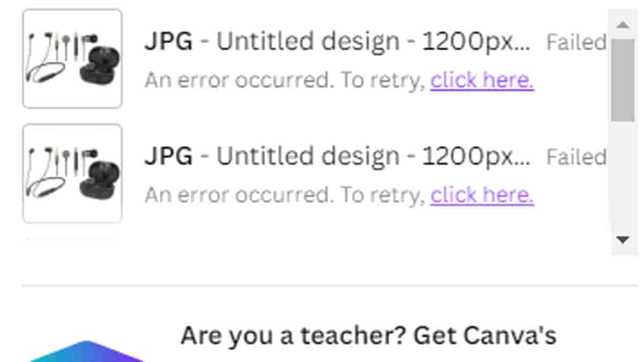Screen dimensions: 644x362
Task: Retry second export via 'click here' link
Action: pyautogui.click(x=482, y=195)
